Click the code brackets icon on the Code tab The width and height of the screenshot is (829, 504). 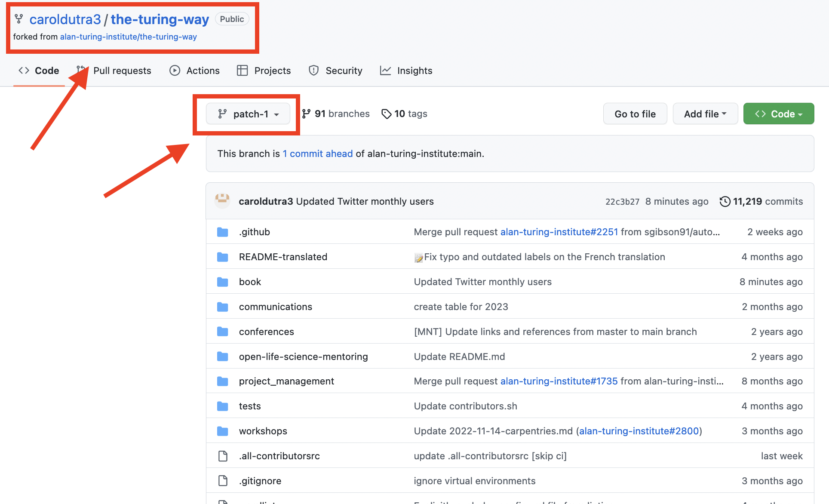pos(24,70)
